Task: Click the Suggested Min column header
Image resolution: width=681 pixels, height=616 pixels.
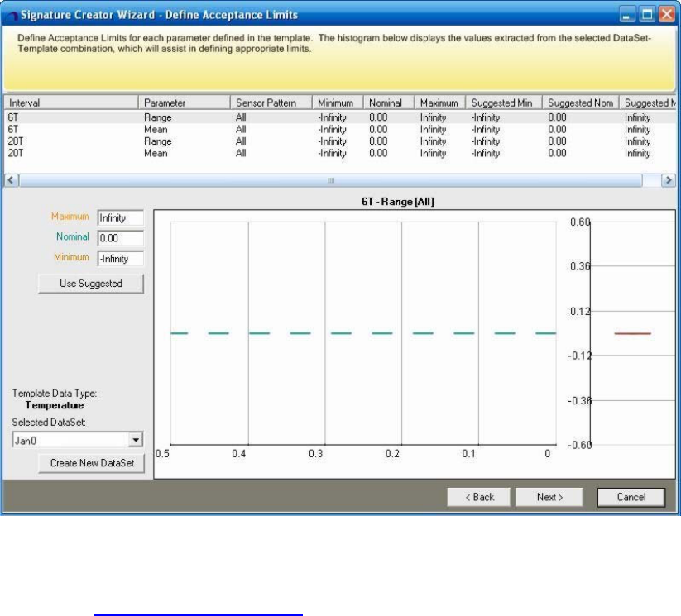Action: (503, 103)
